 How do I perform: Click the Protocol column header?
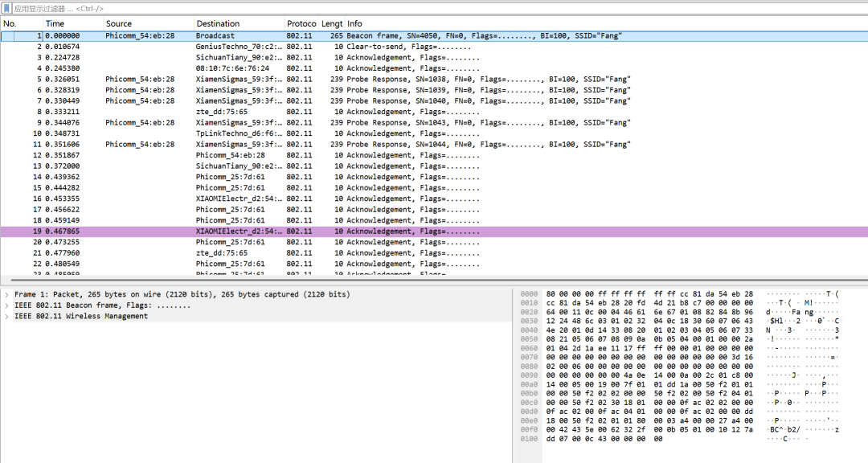[x=301, y=24]
